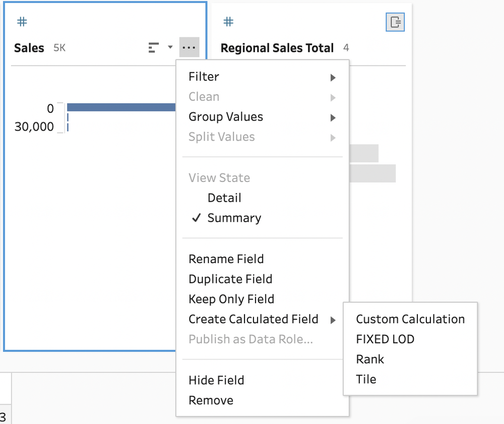
Task: Select Keep Only Field
Action: [231, 299]
